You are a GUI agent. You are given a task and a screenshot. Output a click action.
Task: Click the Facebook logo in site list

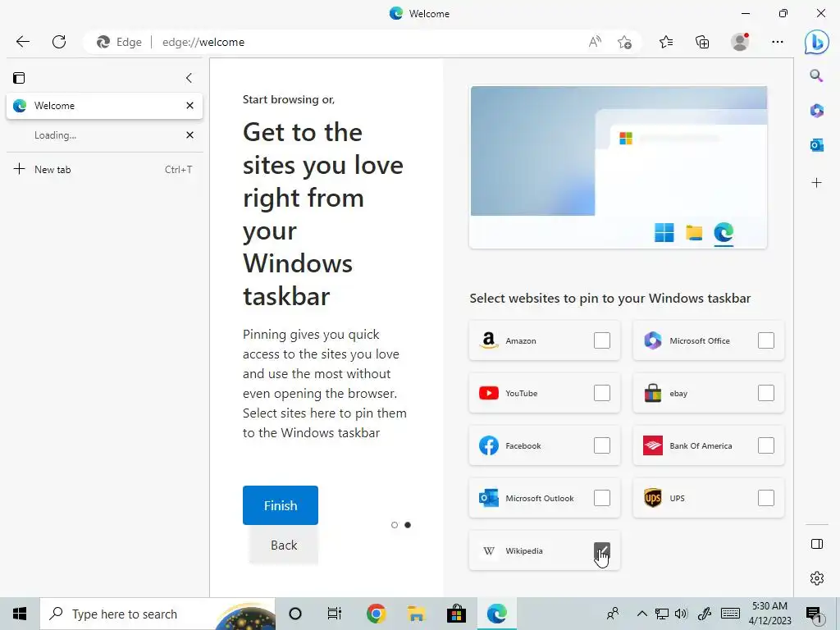click(x=489, y=445)
